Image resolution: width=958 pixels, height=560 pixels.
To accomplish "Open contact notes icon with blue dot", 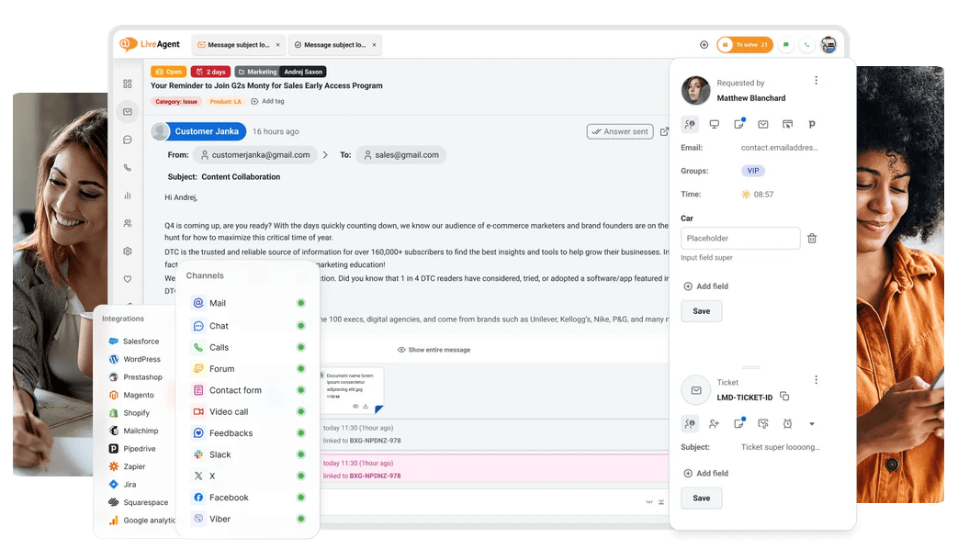I will 738,123.
